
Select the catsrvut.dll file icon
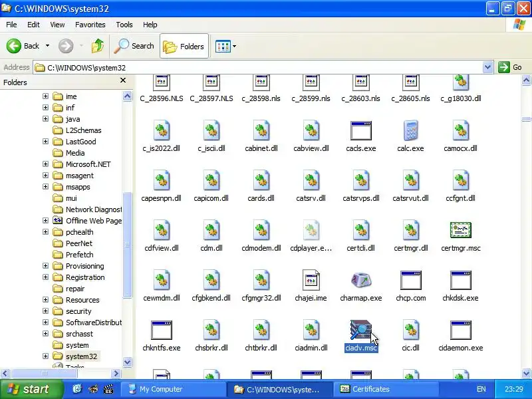(410, 180)
